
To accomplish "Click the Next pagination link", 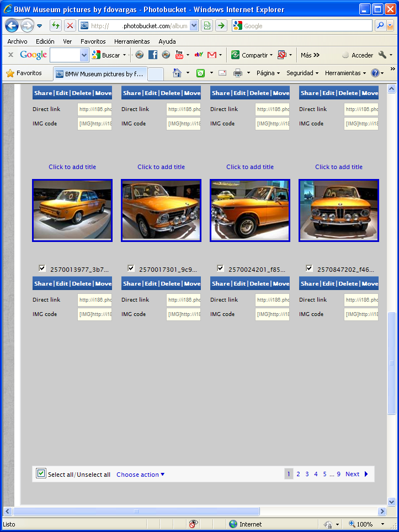I will (x=357, y=474).
